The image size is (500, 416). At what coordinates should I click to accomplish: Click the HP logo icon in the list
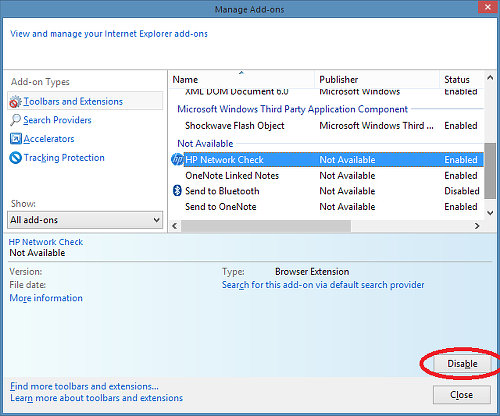[177, 160]
